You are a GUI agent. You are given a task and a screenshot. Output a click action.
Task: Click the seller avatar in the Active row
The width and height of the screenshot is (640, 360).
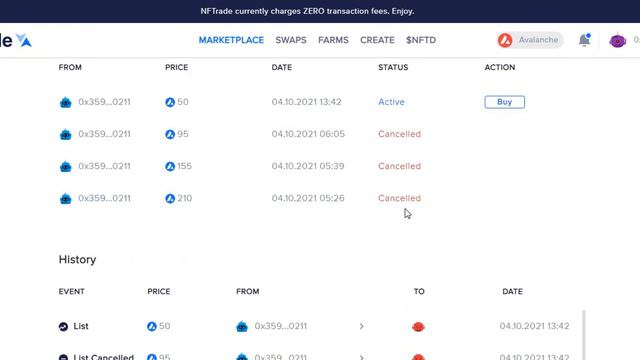[66, 102]
